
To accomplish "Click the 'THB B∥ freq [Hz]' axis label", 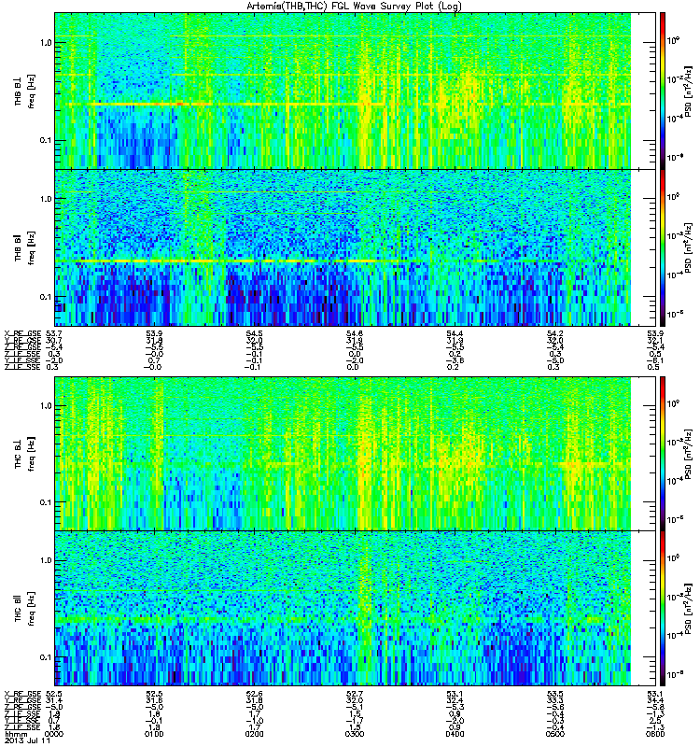I will point(24,247).
